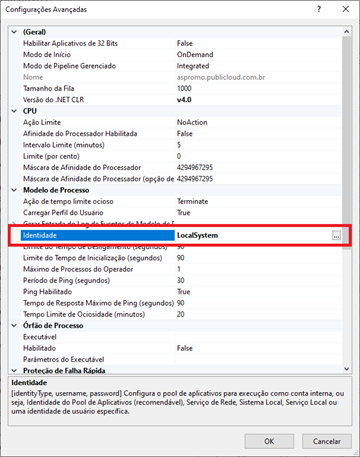Select Afinidade do Processador Habilitada property
Image resolution: width=360 pixels, height=457 pixels.
point(80,134)
